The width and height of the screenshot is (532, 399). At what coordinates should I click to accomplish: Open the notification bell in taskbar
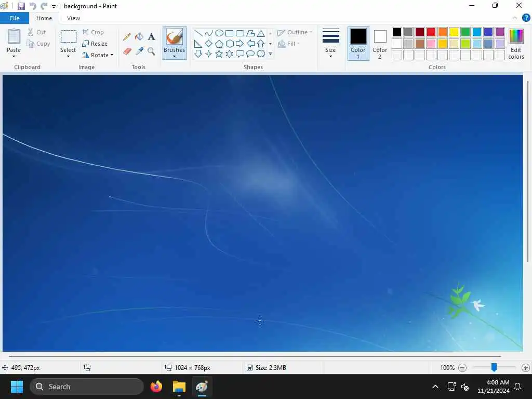(517, 387)
